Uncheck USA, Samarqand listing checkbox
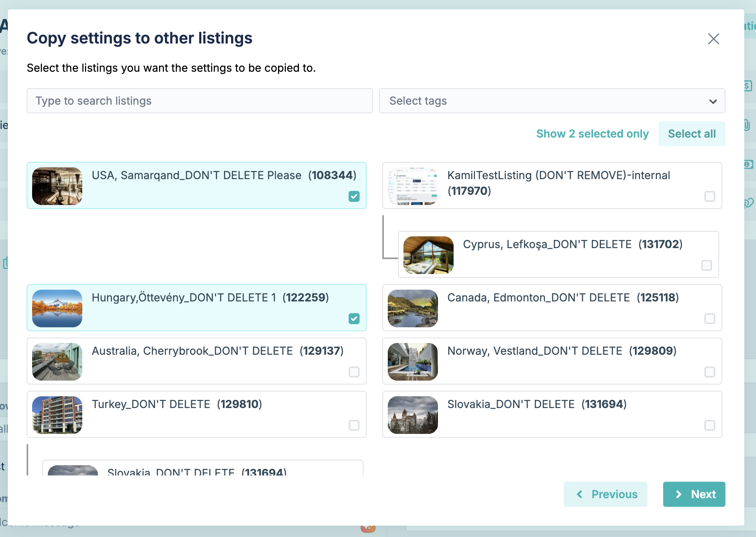Image resolution: width=756 pixels, height=537 pixels. point(354,196)
